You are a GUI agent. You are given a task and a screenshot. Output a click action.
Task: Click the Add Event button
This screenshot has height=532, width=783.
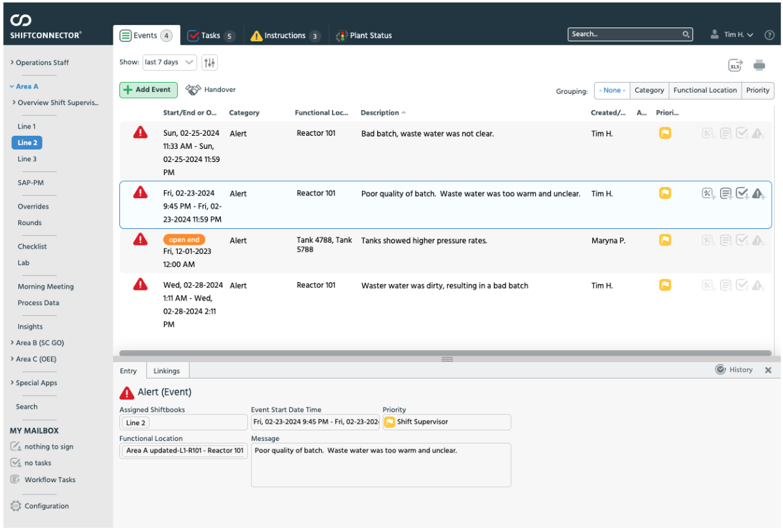[x=148, y=90]
